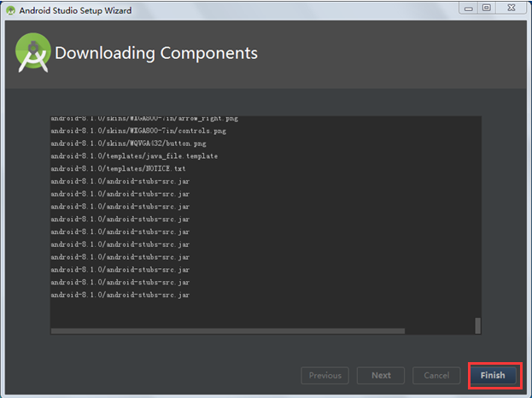Click the horizontal scrollbar in log

click(x=228, y=331)
